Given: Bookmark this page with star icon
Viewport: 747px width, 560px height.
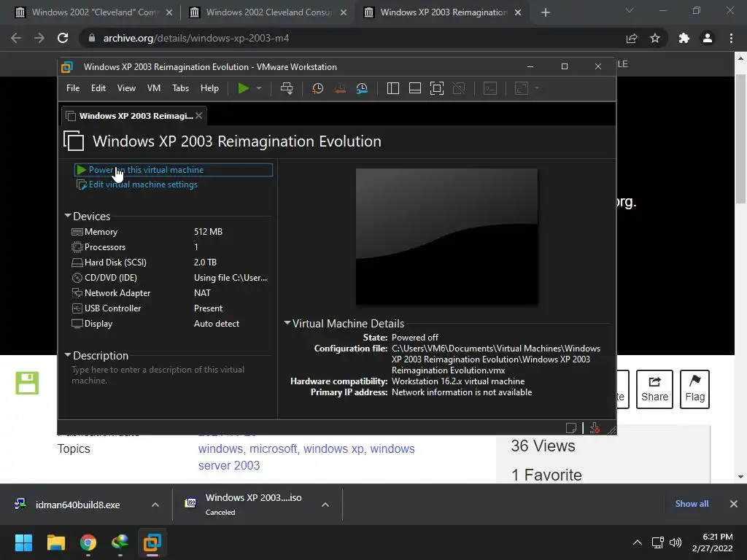Looking at the screenshot, I should [x=655, y=38].
